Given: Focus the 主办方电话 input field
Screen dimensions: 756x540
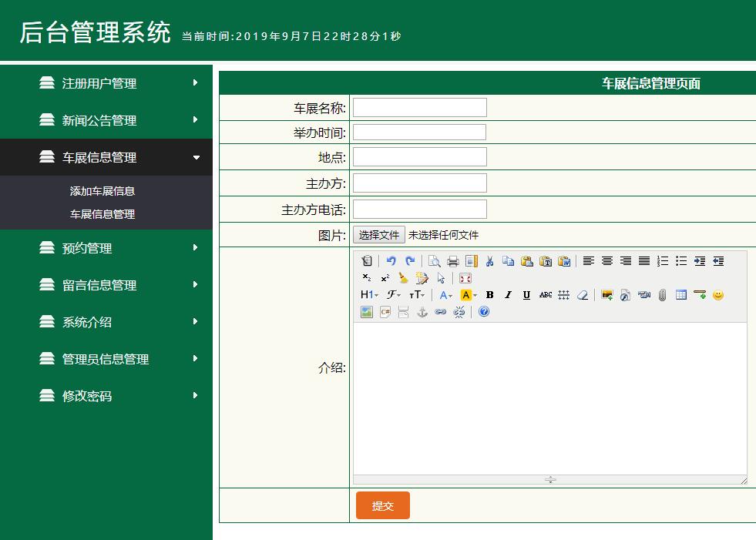Looking at the screenshot, I should click(x=420, y=210).
